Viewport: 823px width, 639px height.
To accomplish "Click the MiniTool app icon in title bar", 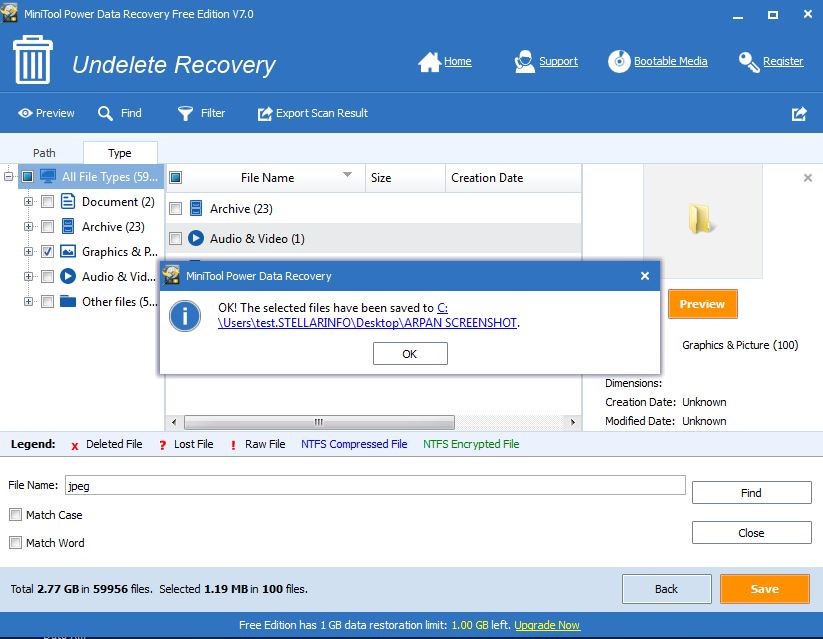I will click(x=9, y=13).
